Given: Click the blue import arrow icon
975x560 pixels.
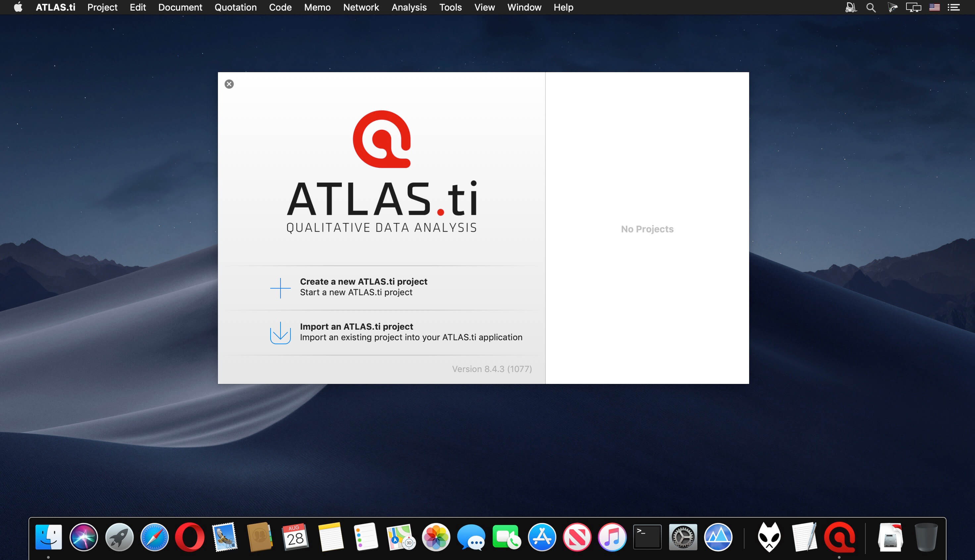Looking at the screenshot, I should (x=280, y=333).
